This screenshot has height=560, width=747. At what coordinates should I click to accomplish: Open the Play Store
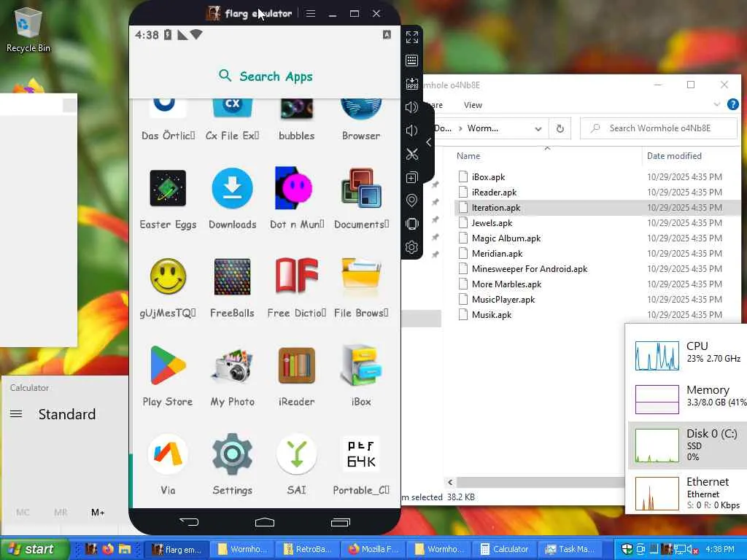tap(168, 365)
